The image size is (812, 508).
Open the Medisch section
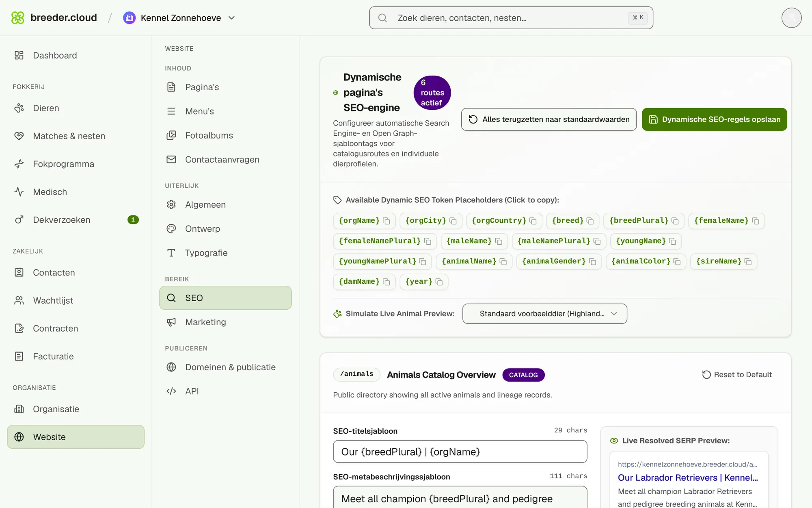click(x=76, y=192)
